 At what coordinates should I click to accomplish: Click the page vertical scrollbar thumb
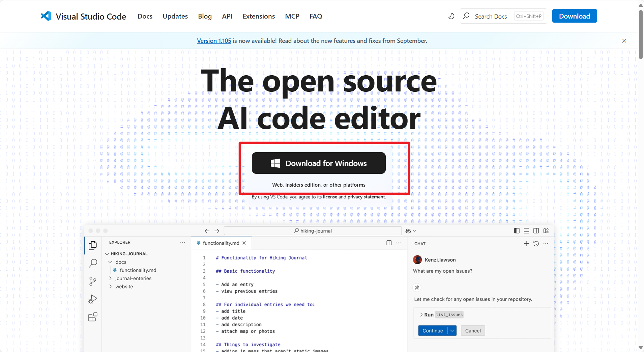coord(641,34)
